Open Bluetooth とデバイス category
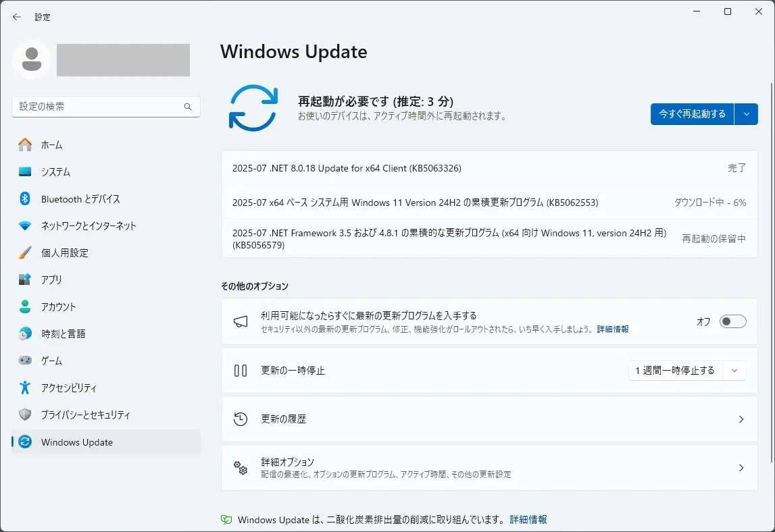The width and height of the screenshot is (775, 532). [x=106, y=198]
